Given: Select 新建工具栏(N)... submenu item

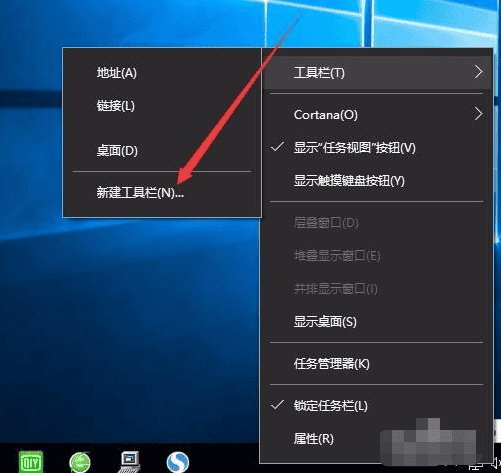Looking at the screenshot, I should coord(162,193).
